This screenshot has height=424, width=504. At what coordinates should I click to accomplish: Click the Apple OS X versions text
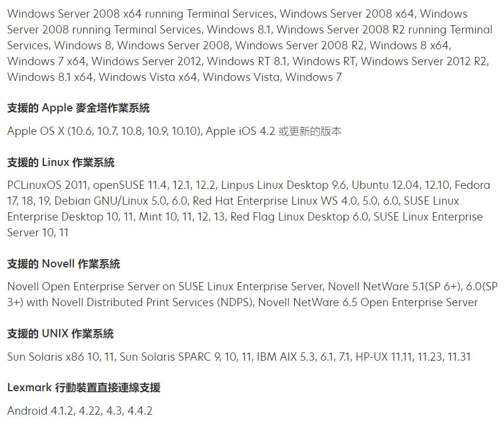104,131
